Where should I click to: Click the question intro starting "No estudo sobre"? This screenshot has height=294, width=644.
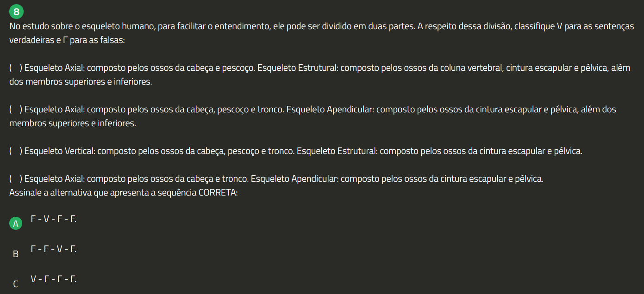click(185, 26)
